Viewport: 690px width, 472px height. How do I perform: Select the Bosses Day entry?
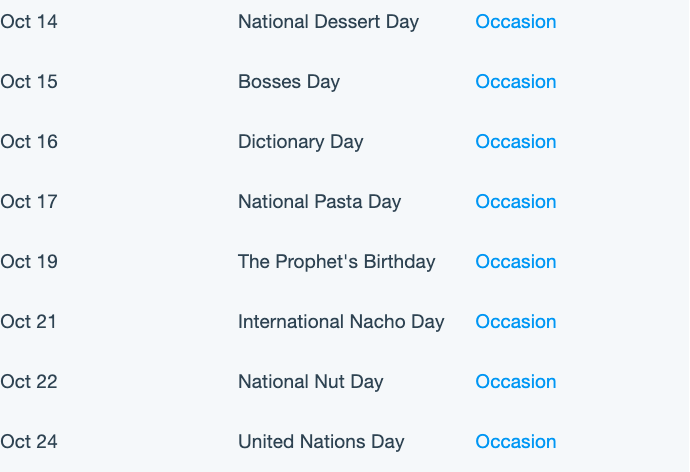289,81
